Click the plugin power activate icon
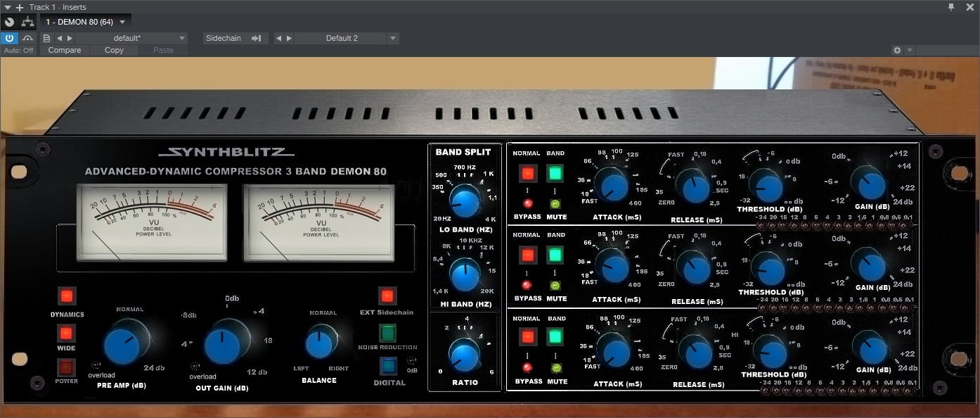Screen dimensions: 980x418 point(9,38)
